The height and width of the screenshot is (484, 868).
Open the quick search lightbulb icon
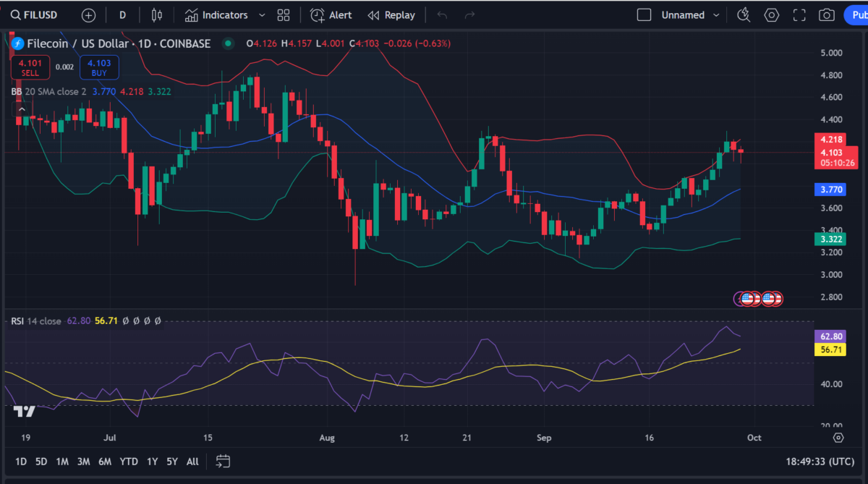[744, 15]
